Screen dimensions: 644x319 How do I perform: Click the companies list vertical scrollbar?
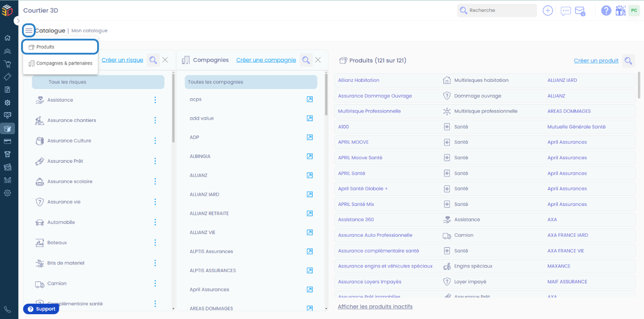tap(326, 95)
